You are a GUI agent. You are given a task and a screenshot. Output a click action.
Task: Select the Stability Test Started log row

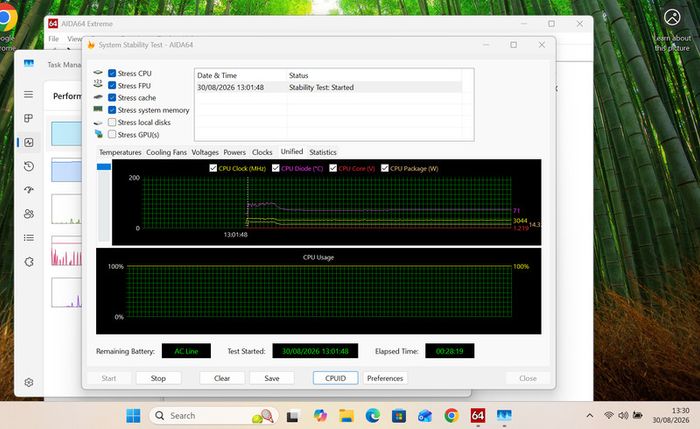(x=329, y=87)
